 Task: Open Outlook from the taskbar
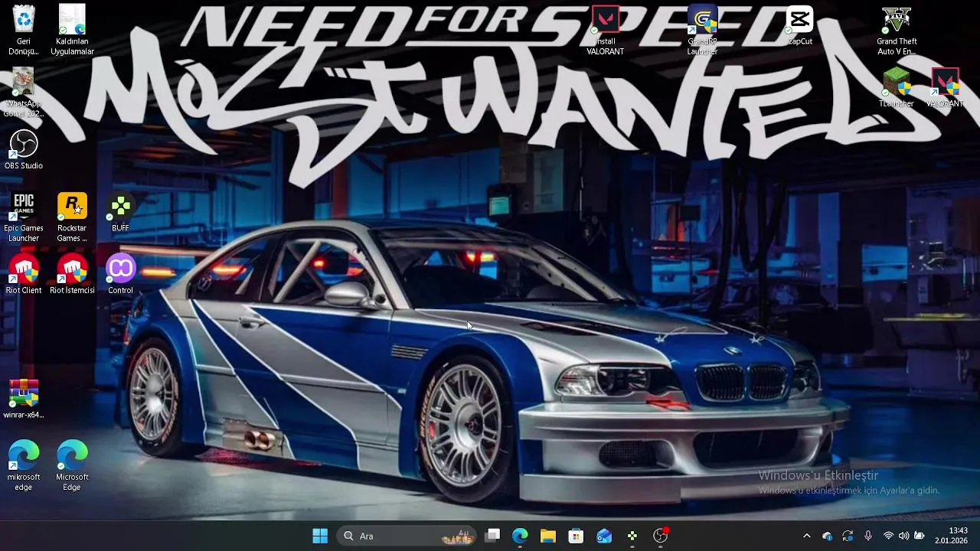click(604, 536)
